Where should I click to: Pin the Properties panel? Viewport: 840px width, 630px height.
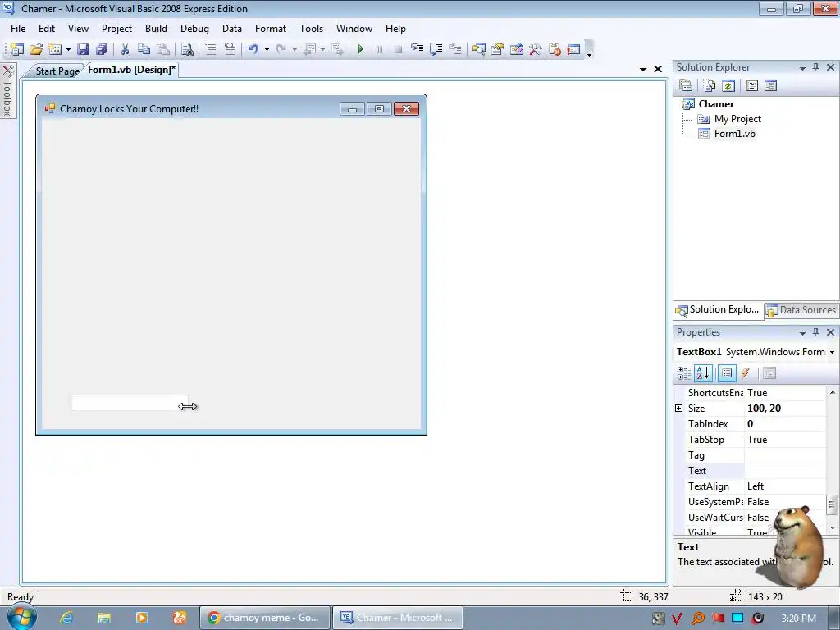(816, 332)
